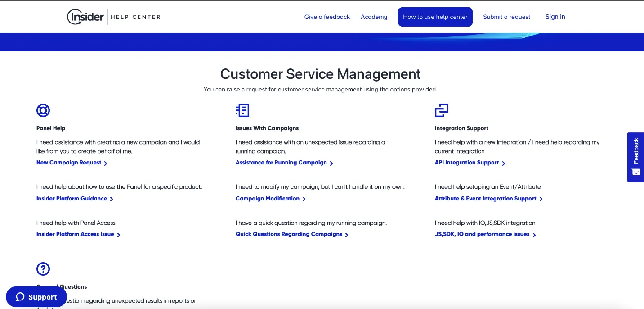Open the Insider Platform Access Issue link
Screen dimensions: 644x309
pyautogui.click(x=75, y=234)
